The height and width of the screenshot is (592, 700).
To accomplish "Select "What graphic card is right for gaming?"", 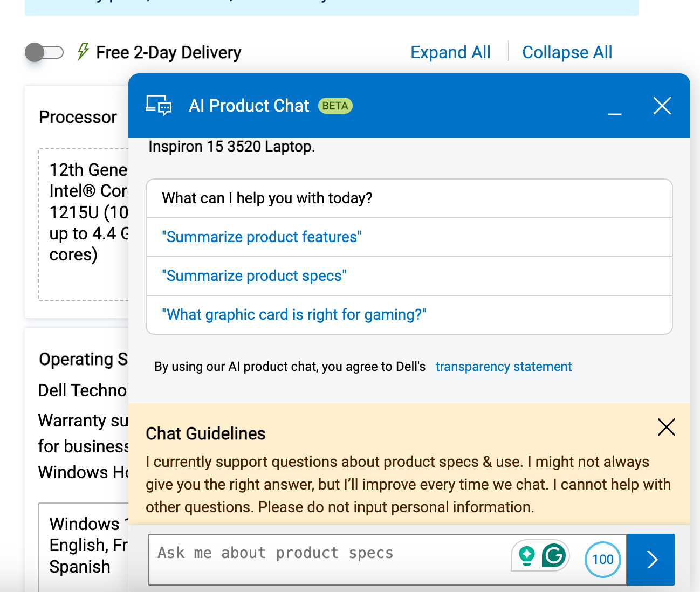I will tap(409, 315).
